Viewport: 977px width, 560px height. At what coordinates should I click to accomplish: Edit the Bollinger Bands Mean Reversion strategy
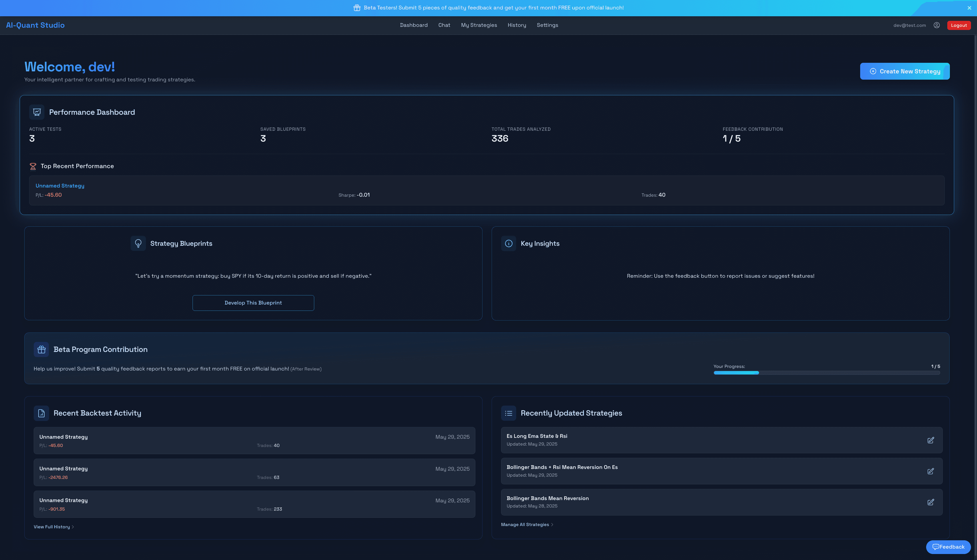pos(930,502)
